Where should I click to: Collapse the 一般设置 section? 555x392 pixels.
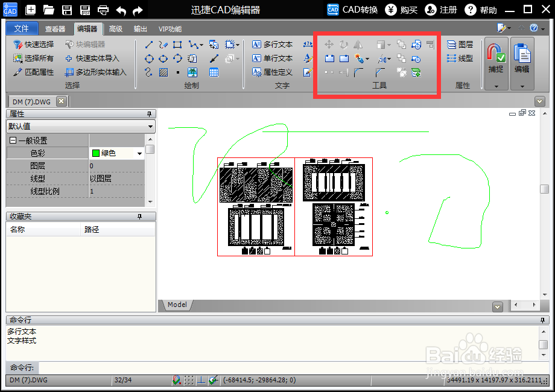click(x=13, y=141)
